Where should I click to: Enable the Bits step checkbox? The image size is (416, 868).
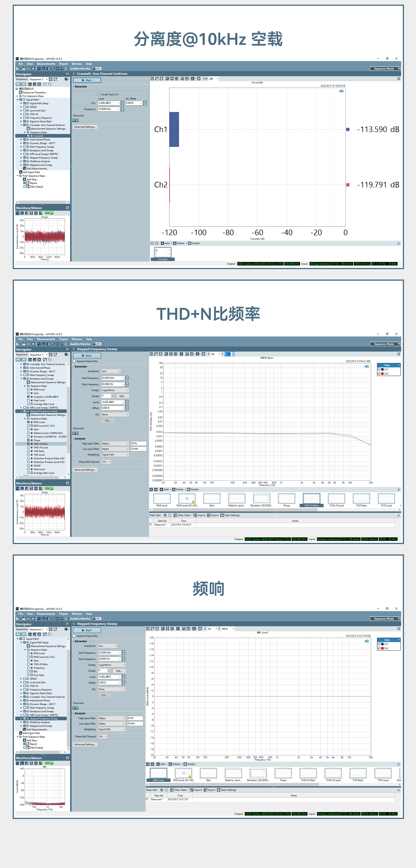28,671
